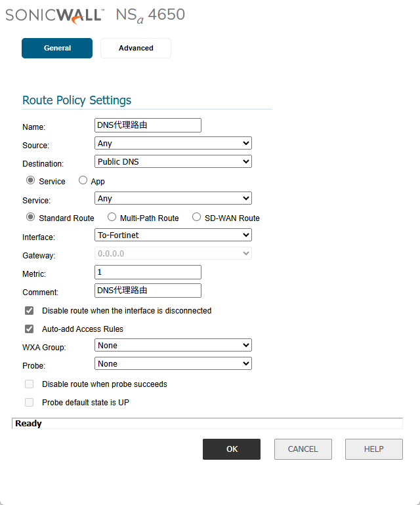The image size is (420, 505).
Task: Click the Destination: label
Action: coord(43,163)
